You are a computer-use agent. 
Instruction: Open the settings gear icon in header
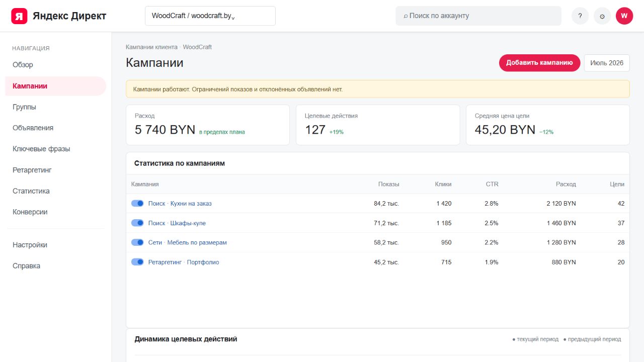[x=602, y=16]
